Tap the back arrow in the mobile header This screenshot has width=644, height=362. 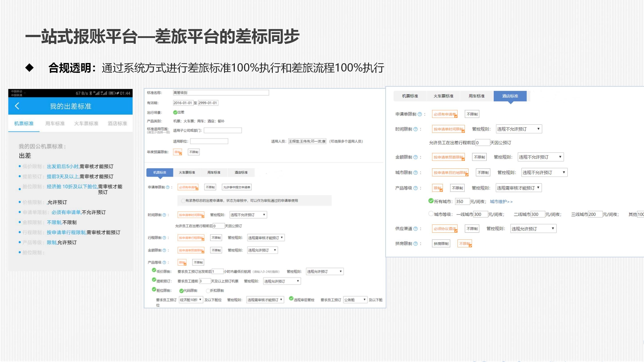(x=17, y=106)
